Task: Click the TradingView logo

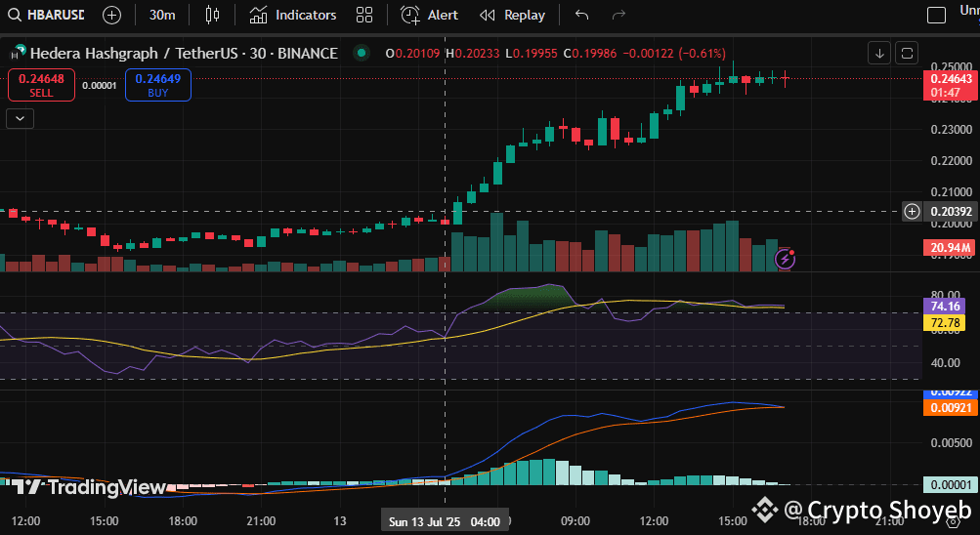Action: pyautogui.click(x=88, y=487)
